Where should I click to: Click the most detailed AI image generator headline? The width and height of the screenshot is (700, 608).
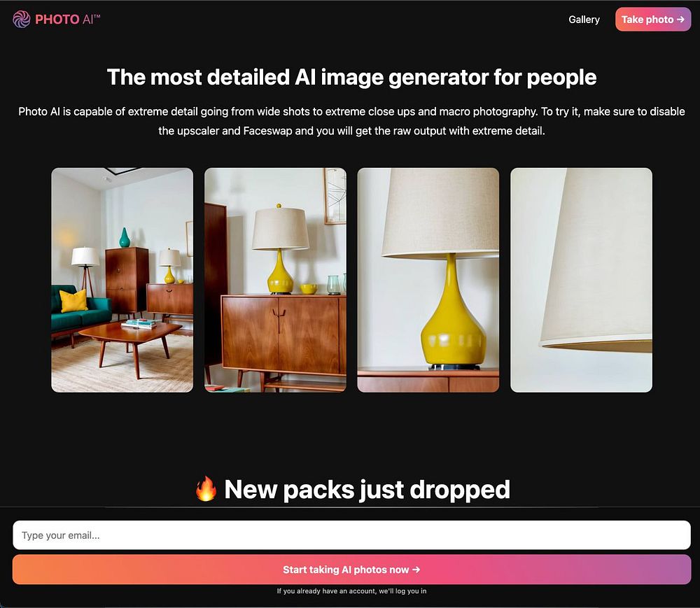coord(352,77)
